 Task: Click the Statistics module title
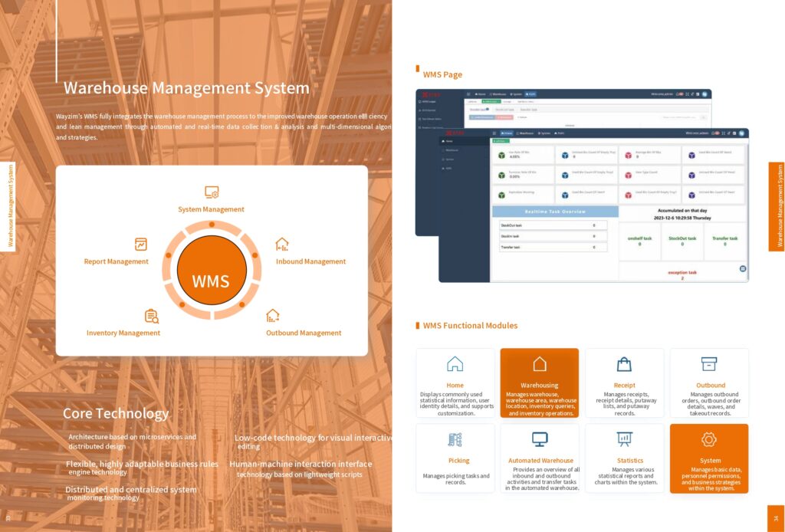pos(630,461)
